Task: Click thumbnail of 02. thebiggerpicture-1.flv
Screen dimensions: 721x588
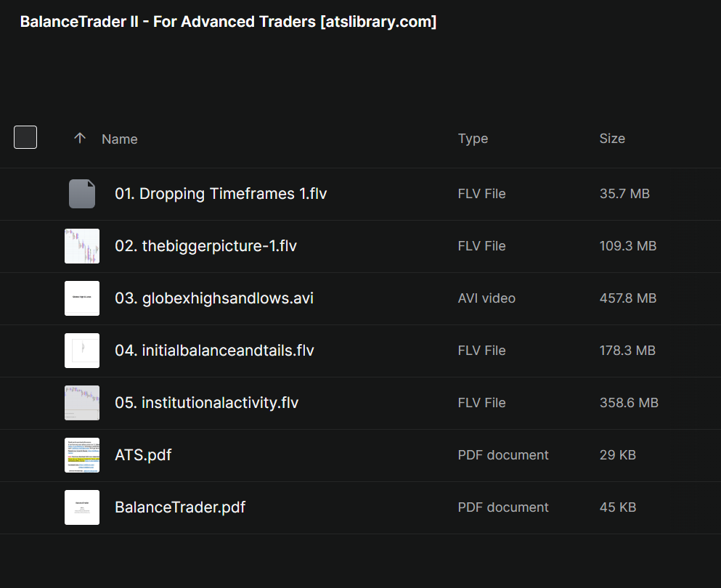Action: pos(82,246)
